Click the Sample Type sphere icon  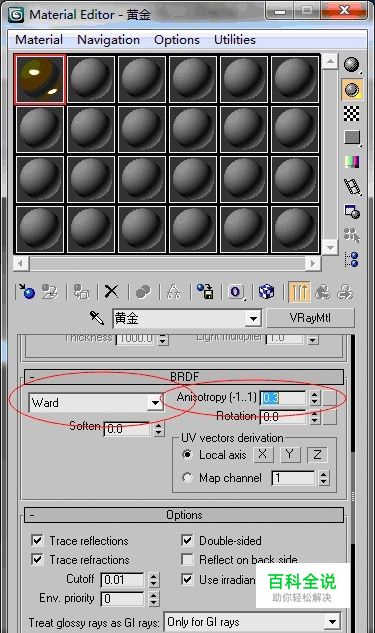point(352,65)
